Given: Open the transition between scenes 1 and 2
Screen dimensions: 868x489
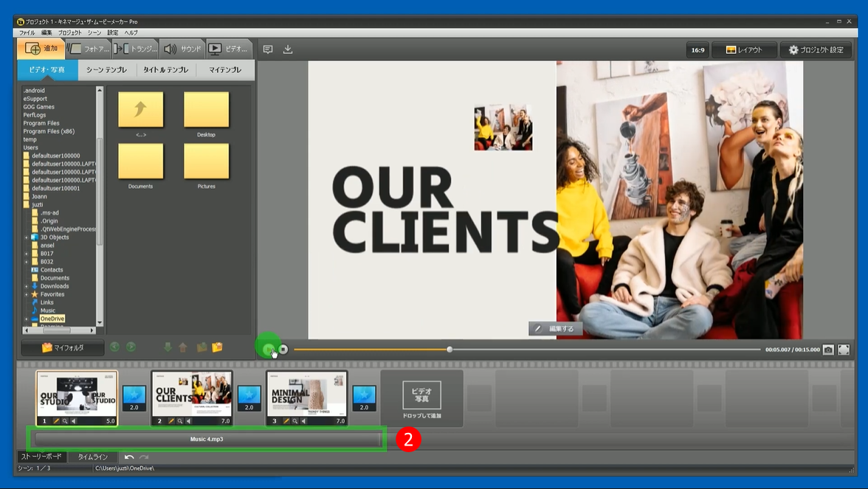Looking at the screenshot, I should pyautogui.click(x=134, y=398).
